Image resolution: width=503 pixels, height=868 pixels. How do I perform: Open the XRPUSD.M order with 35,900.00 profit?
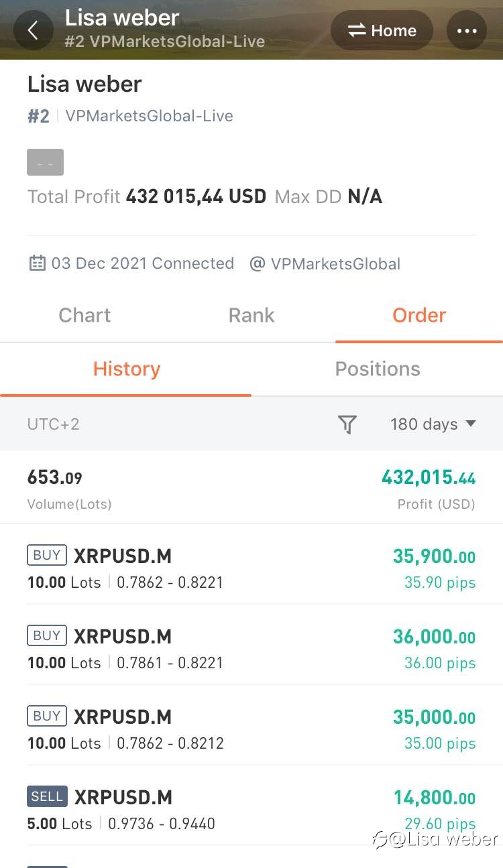(251, 568)
